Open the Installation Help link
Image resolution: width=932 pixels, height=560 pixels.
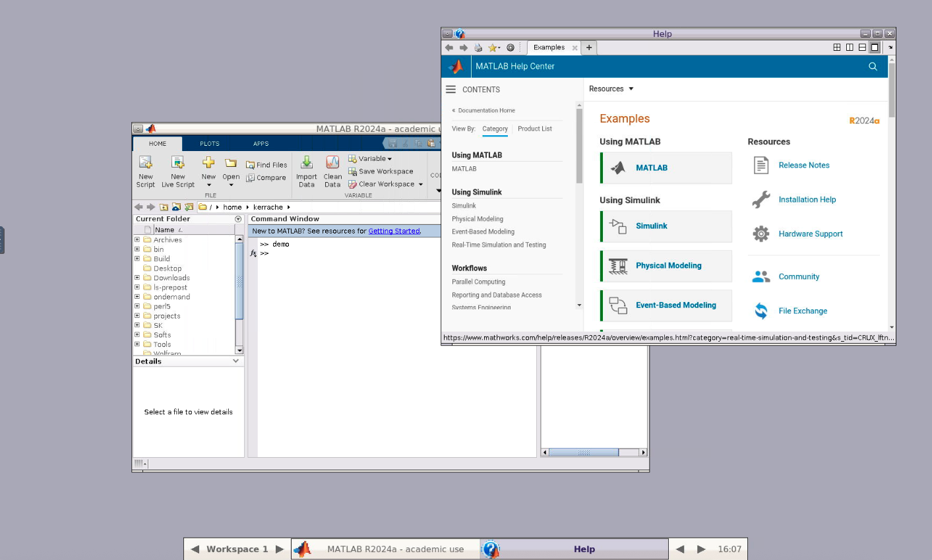point(807,200)
